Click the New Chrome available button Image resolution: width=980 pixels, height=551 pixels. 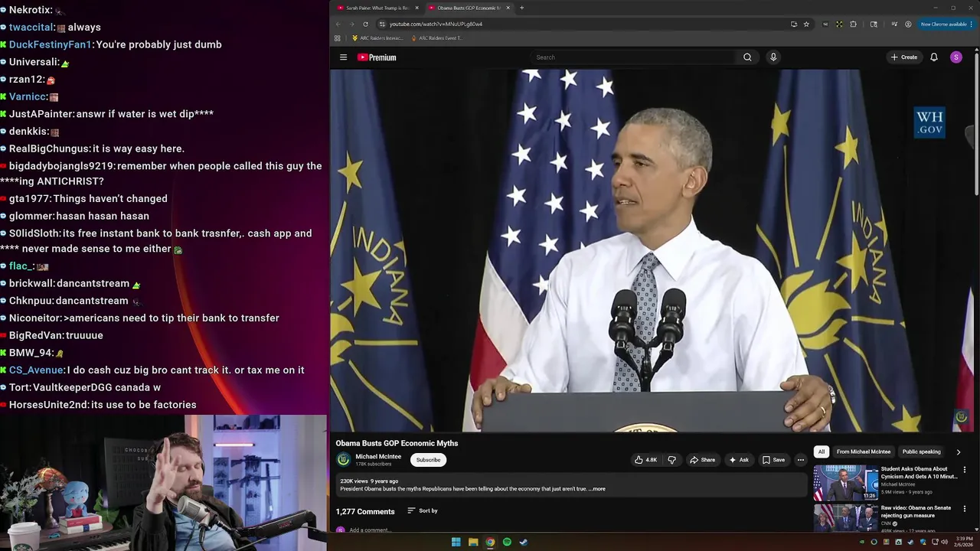coord(946,24)
